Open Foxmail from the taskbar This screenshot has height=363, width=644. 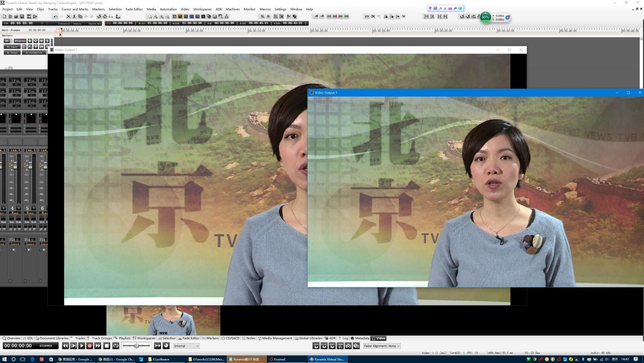click(287, 359)
